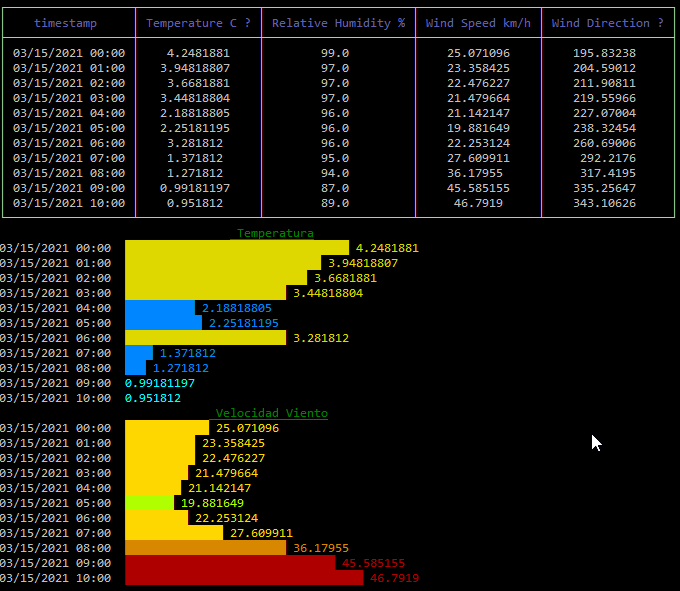Click the Wind Speed km/h column header
This screenshot has height=591, width=680.
click(478, 23)
